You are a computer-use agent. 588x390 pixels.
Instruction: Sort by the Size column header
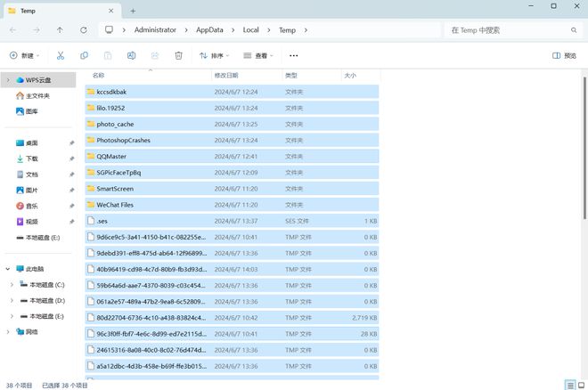coord(361,76)
